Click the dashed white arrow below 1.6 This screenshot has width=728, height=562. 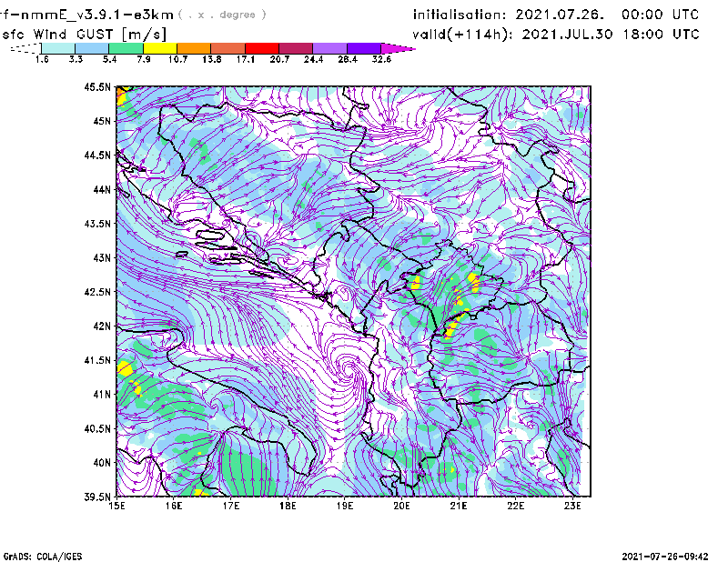click(25, 48)
